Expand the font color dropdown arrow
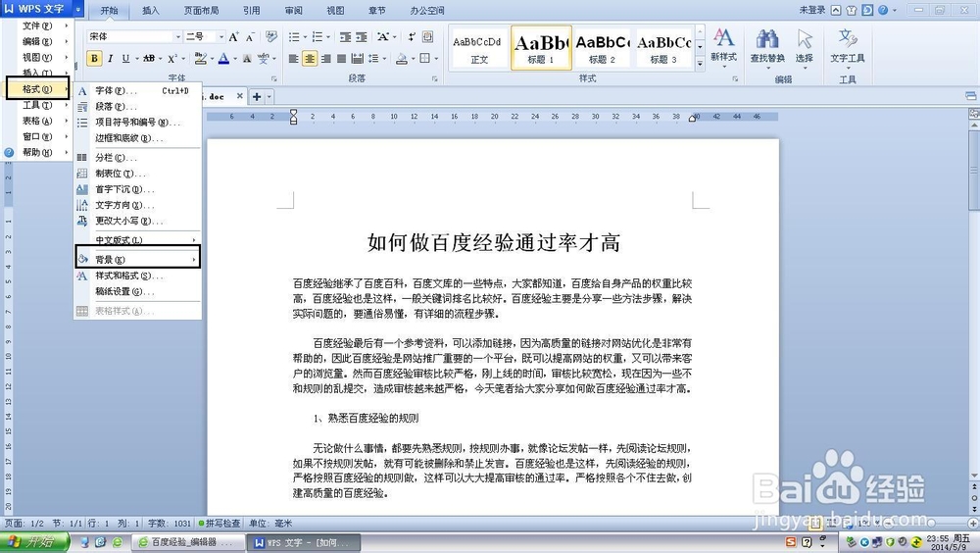This screenshot has width=980, height=553. coord(235,59)
